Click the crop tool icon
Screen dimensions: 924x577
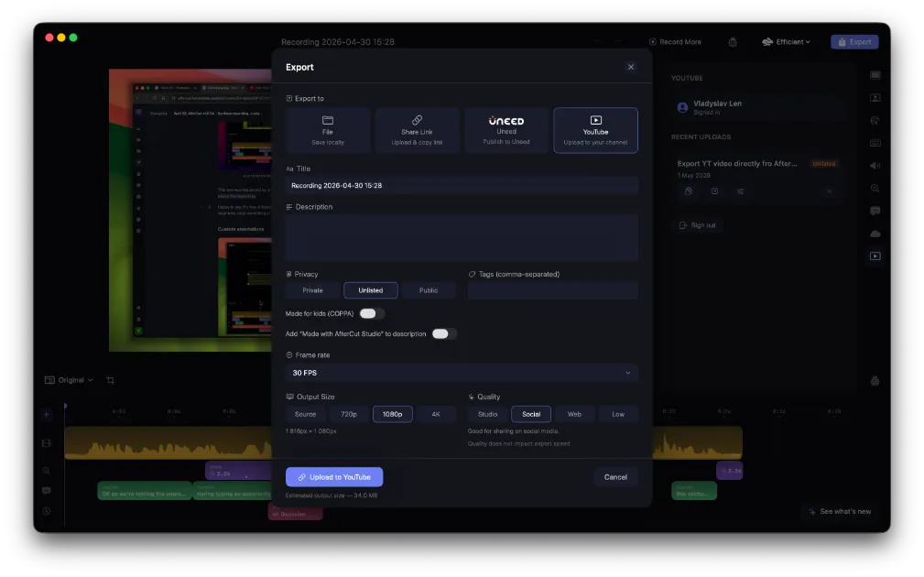[x=110, y=380]
